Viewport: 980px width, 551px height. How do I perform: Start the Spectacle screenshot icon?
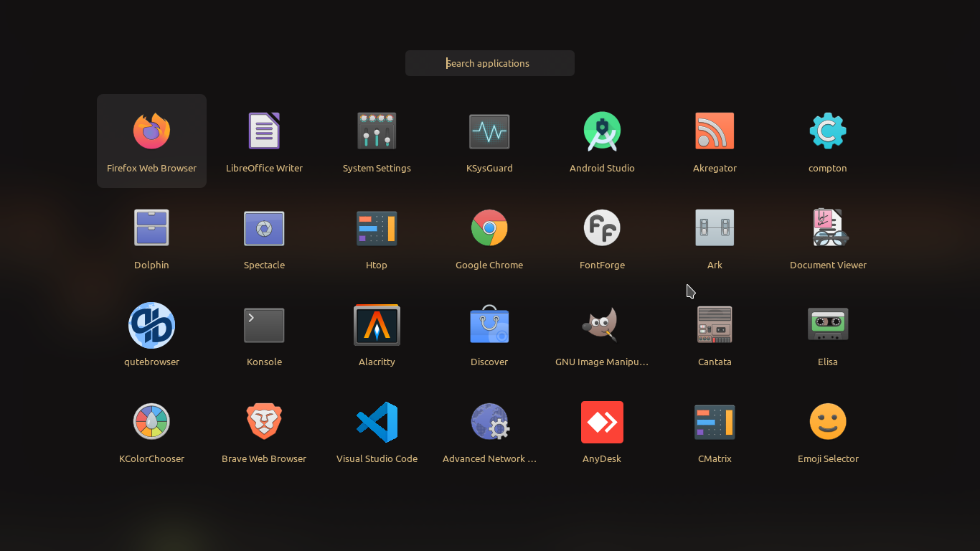tap(264, 228)
